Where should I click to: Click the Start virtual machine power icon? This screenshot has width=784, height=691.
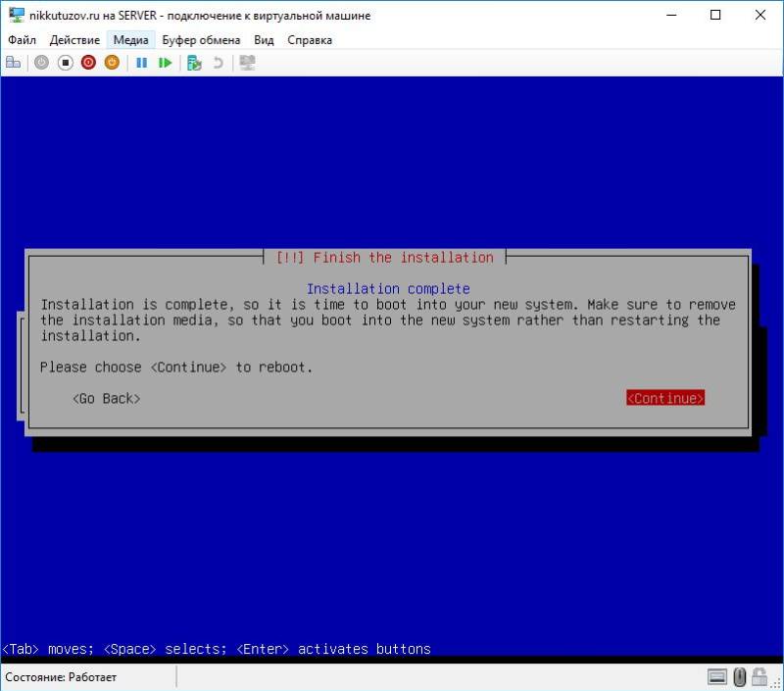click(40, 62)
